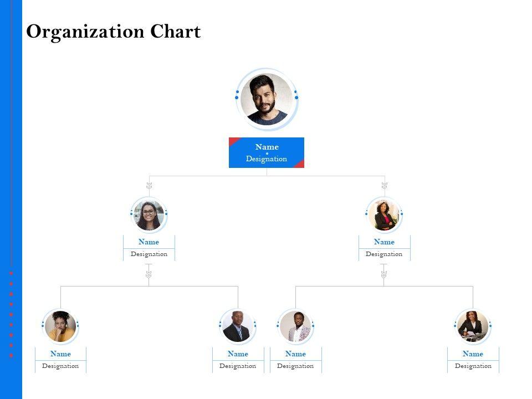532x399 pixels.
Task: Pick the photo of the woman in yellow top
Action: click(x=60, y=326)
